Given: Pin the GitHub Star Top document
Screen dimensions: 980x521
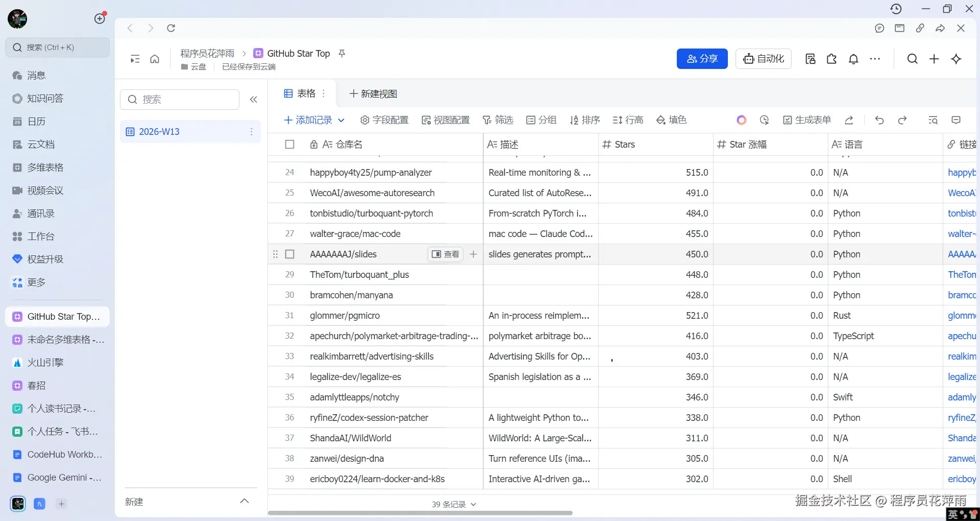Looking at the screenshot, I should click(x=342, y=53).
